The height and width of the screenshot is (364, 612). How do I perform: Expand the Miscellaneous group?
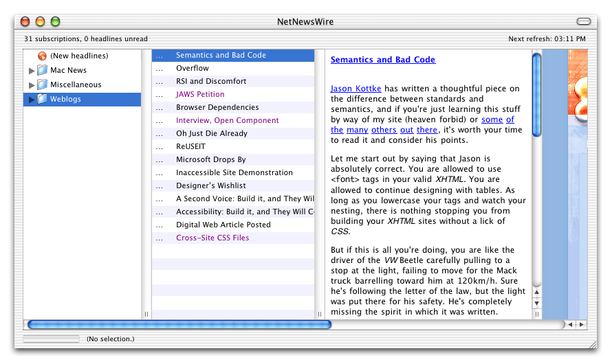(x=32, y=85)
